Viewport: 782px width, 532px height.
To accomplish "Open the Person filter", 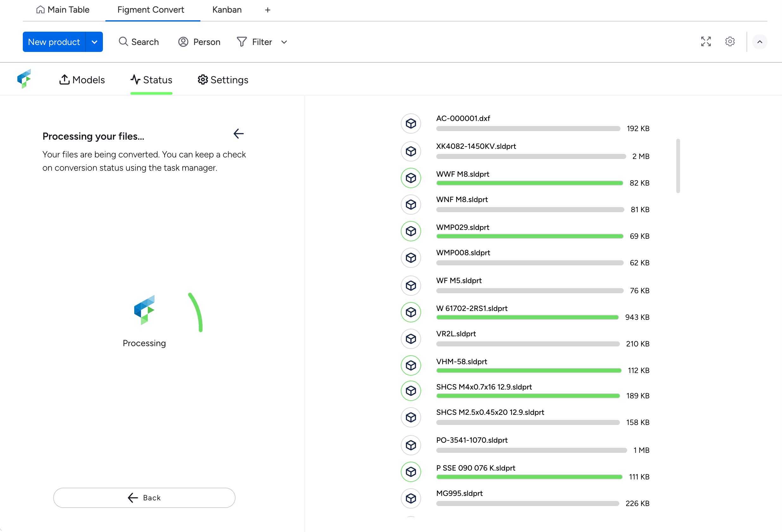I will pos(199,42).
